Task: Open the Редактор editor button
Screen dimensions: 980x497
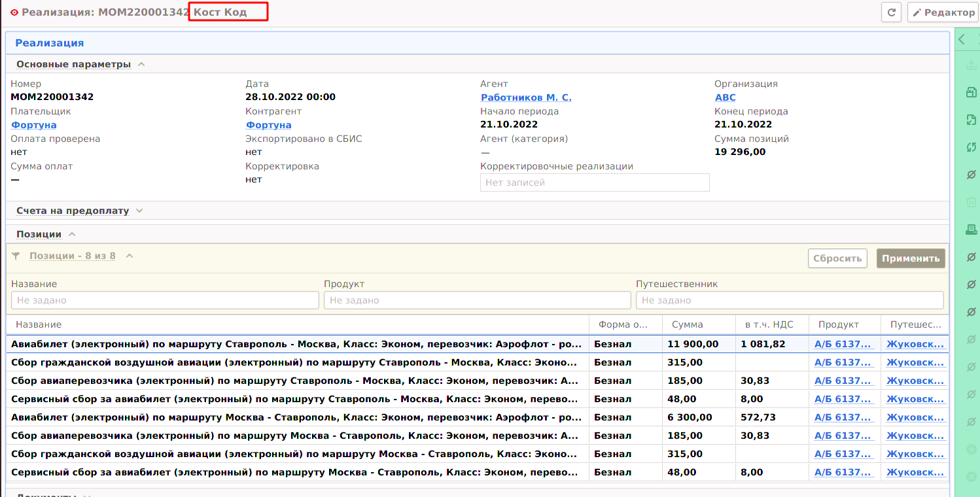Action: point(943,12)
